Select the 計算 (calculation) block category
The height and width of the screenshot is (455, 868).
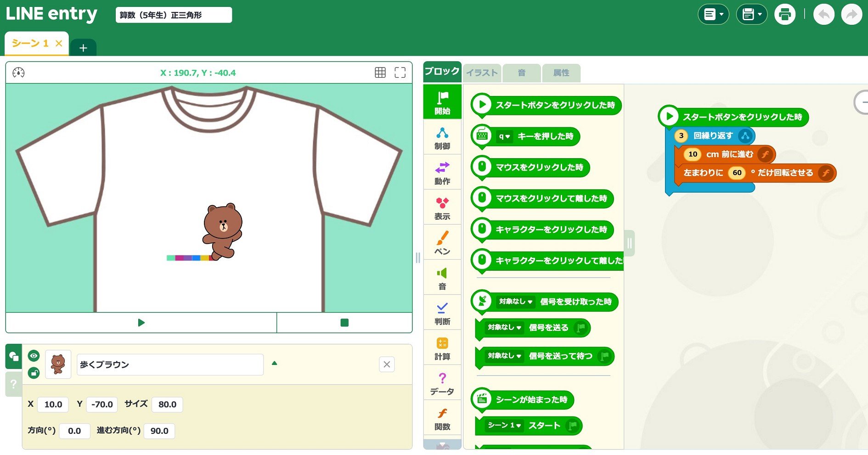coord(442,348)
